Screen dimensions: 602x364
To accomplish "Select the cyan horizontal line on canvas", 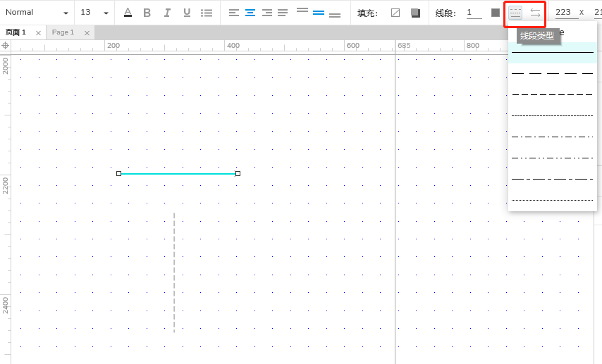I will (178, 174).
